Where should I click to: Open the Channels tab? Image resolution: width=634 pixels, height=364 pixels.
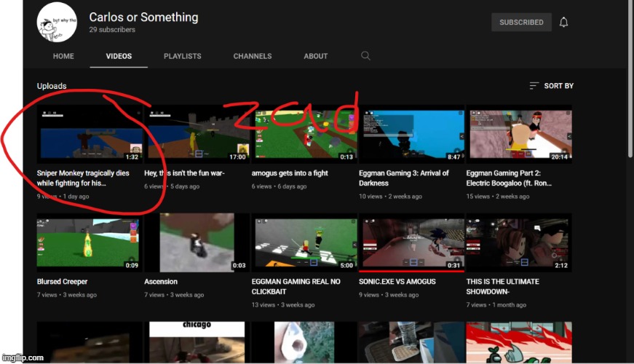(252, 56)
